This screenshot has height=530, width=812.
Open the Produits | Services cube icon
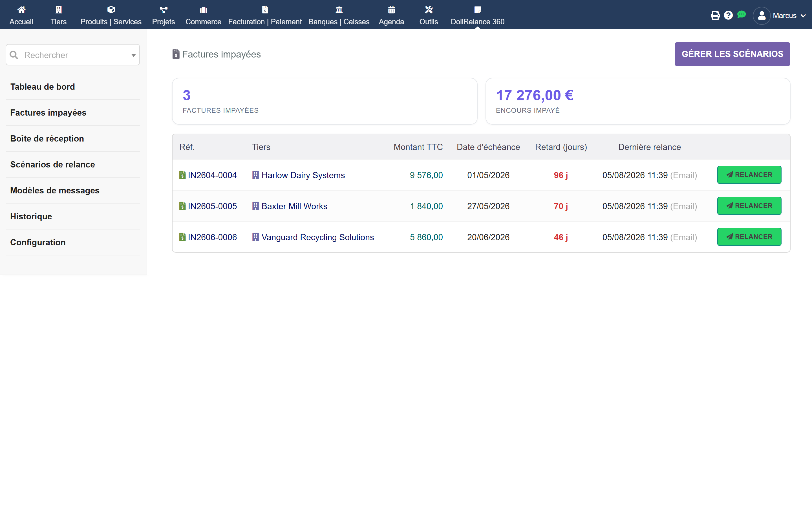[x=111, y=10]
